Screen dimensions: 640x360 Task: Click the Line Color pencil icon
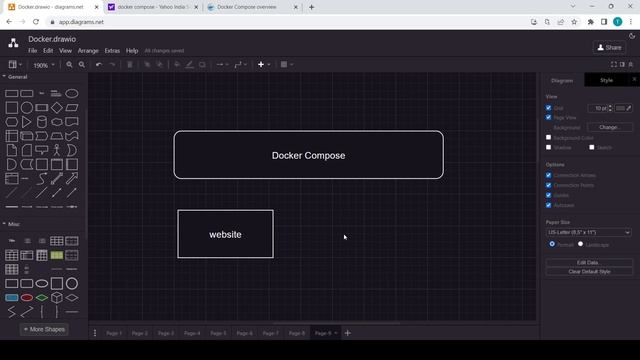point(189,64)
